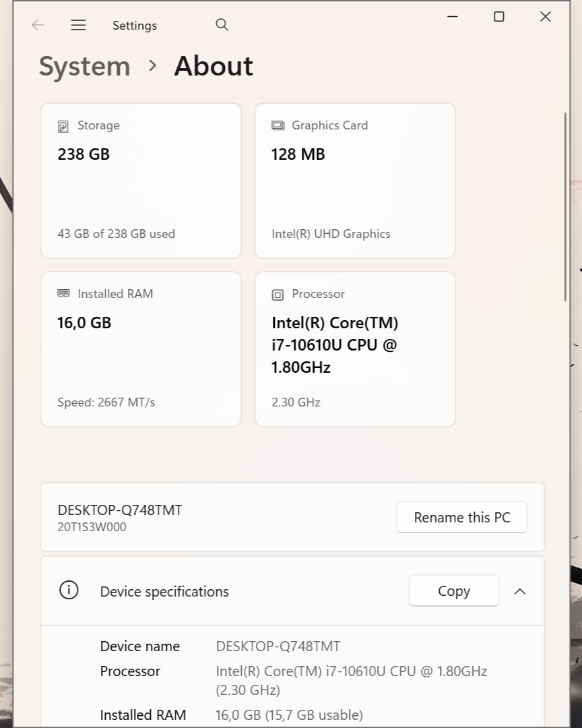Click the Processor value in specifications list
The height and width of the screenshot is (728, 582).
coord(352,680)
